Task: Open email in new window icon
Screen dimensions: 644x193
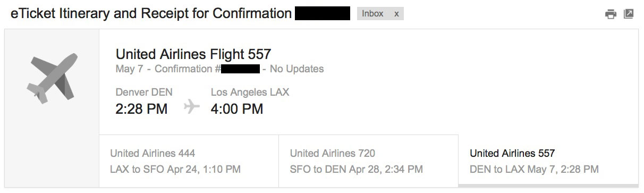Action: pyautogui.click(x=629, y=14)
